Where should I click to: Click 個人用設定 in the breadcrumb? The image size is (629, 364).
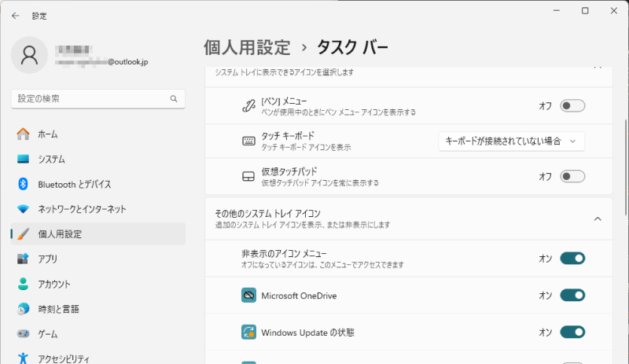coord(247,47)
